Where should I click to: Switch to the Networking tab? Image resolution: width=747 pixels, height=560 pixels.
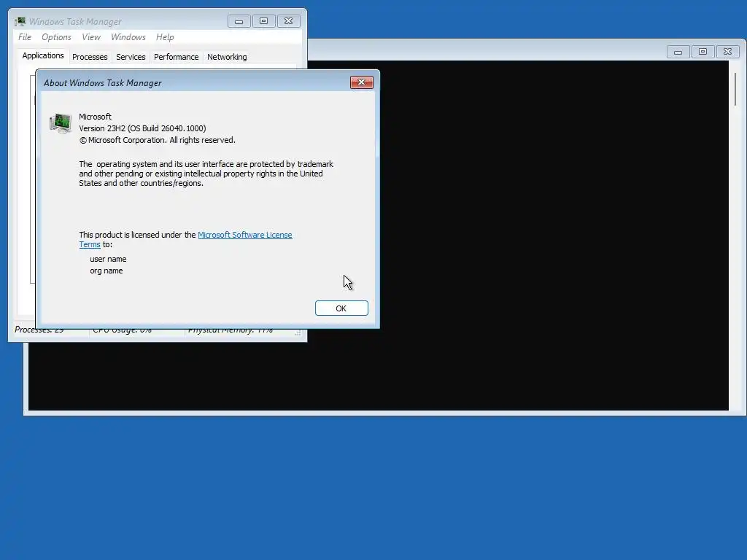227,57
